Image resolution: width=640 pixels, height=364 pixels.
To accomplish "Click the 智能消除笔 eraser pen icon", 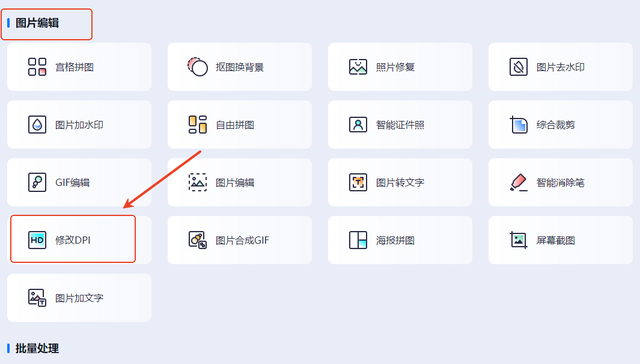I will coord(518,182).
